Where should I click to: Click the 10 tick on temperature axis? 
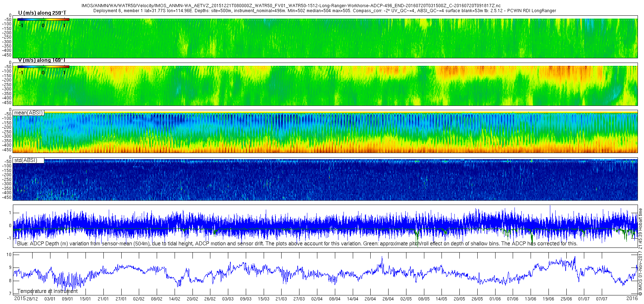9,255
